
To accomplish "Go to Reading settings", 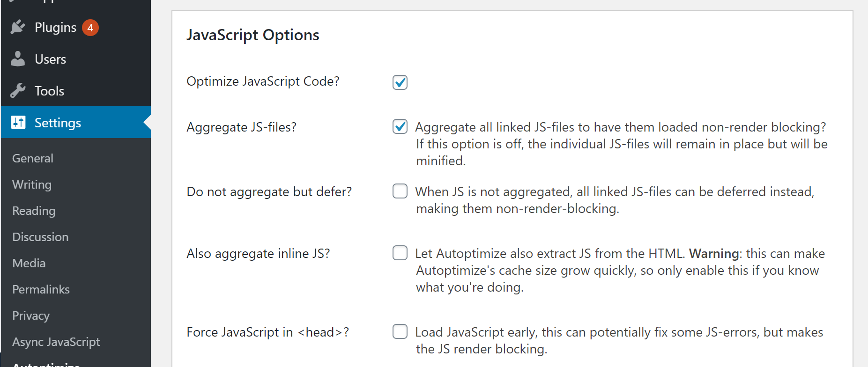I will 34,211.
